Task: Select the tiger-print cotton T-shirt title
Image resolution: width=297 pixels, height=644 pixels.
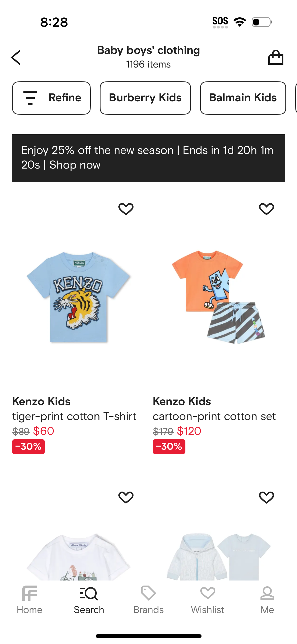Action: [74, 416]
